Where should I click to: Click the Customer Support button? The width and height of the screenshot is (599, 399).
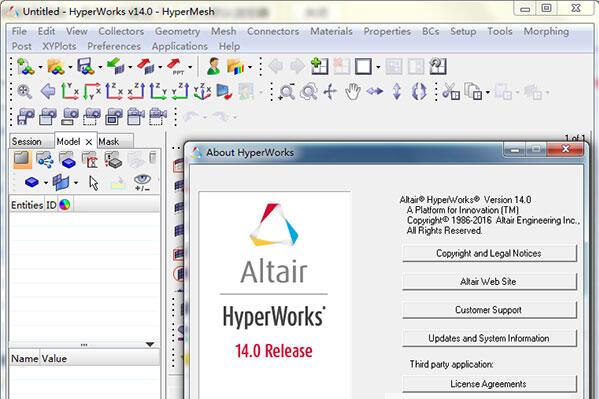[x=489, y=310]
